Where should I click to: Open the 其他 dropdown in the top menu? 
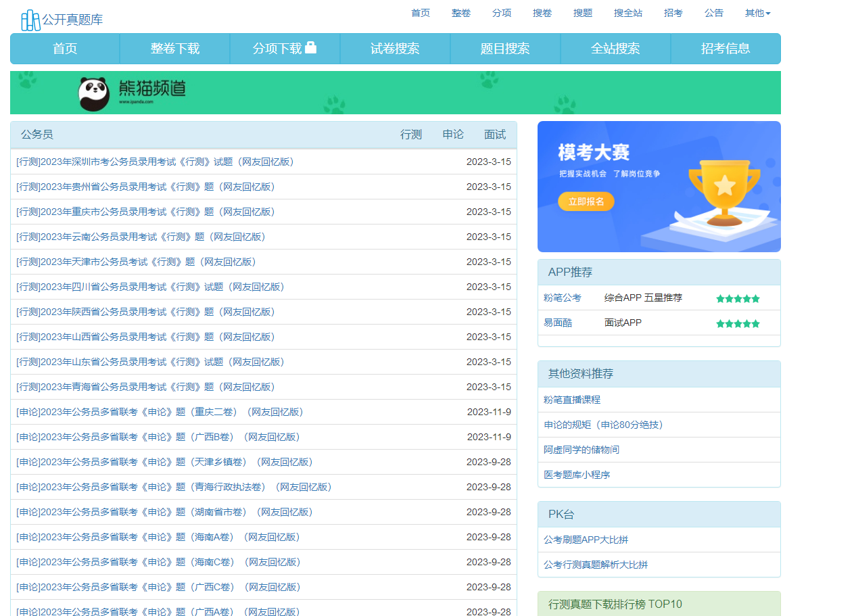[757, 12]
